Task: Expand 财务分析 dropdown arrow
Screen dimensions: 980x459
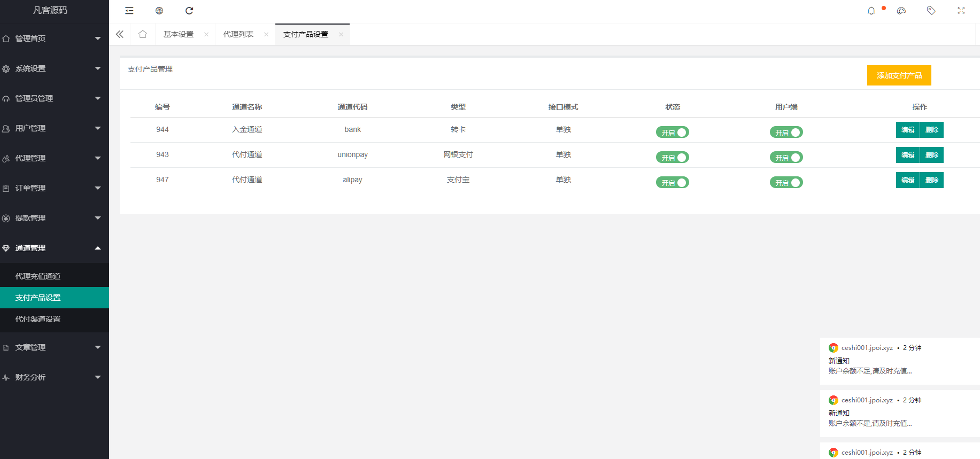Action: pyautogui.click(x=98, y=377)
